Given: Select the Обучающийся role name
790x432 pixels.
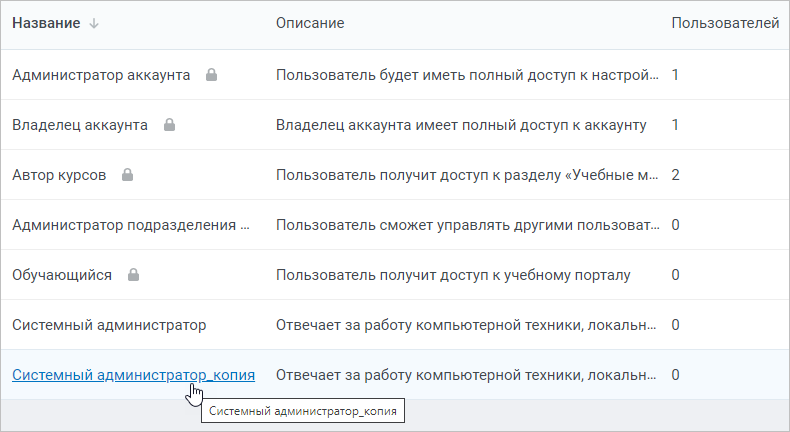Looking at the screenshot, I should (62, 275).
